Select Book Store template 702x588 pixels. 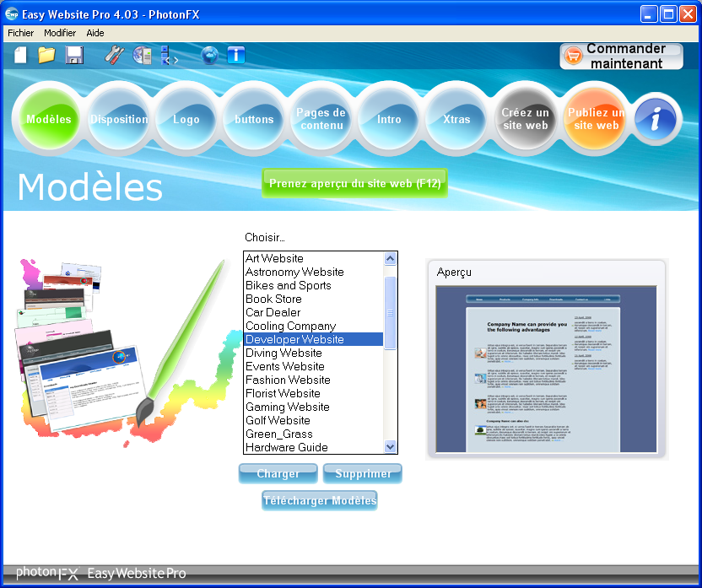point(313,299)
